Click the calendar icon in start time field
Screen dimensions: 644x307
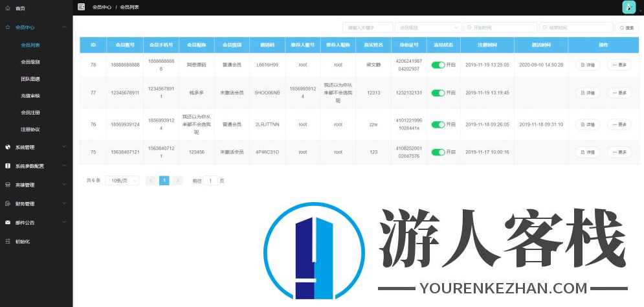pos(470,28)
